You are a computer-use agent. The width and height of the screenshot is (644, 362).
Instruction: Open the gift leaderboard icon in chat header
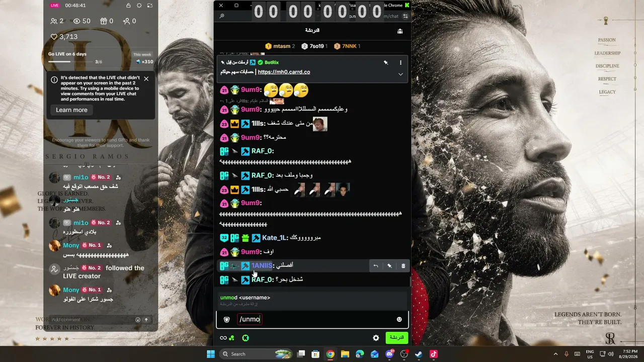point(400,31)
